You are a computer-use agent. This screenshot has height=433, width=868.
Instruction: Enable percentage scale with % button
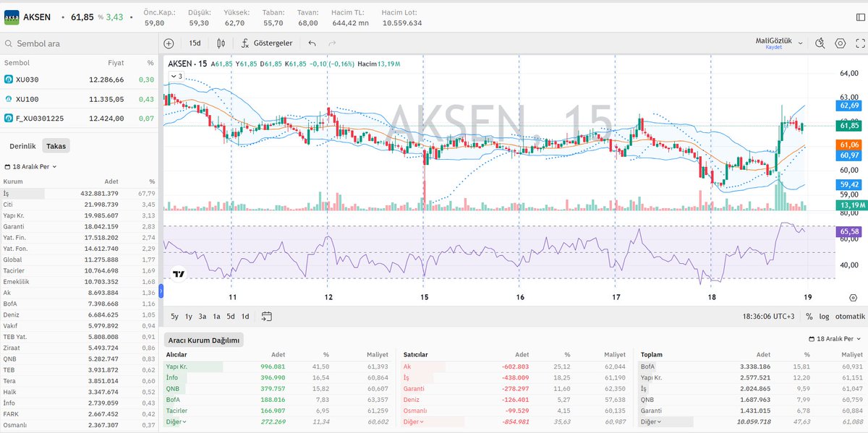coord(808,316)
